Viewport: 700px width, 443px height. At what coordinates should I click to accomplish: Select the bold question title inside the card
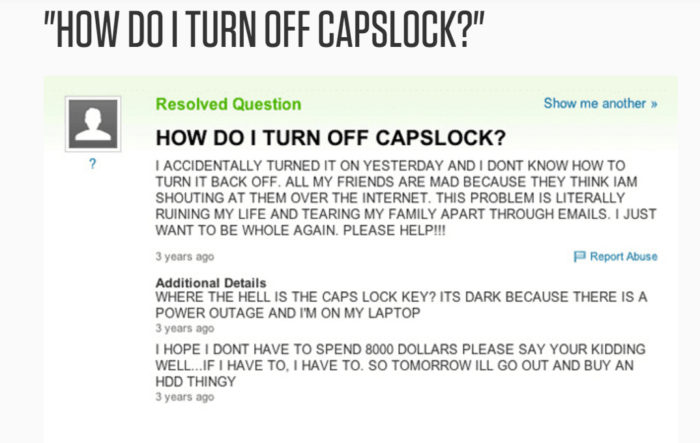click(x=330, y=137)
